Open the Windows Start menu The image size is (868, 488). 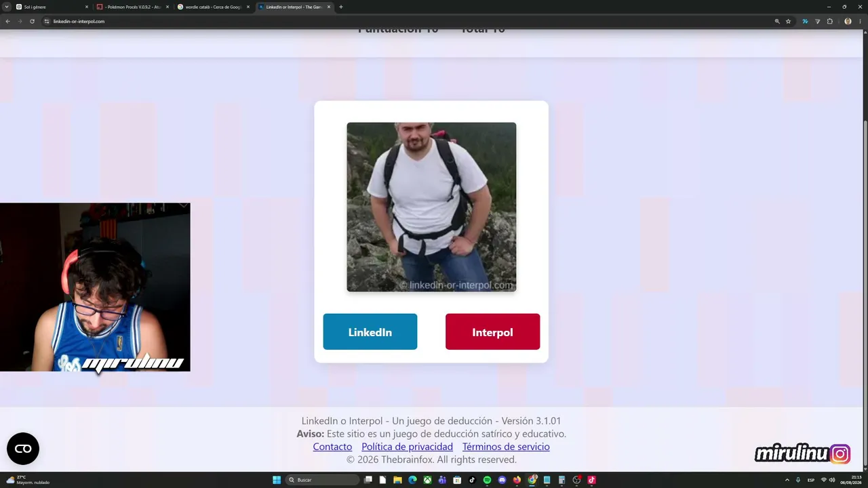(x=277, y=480)
